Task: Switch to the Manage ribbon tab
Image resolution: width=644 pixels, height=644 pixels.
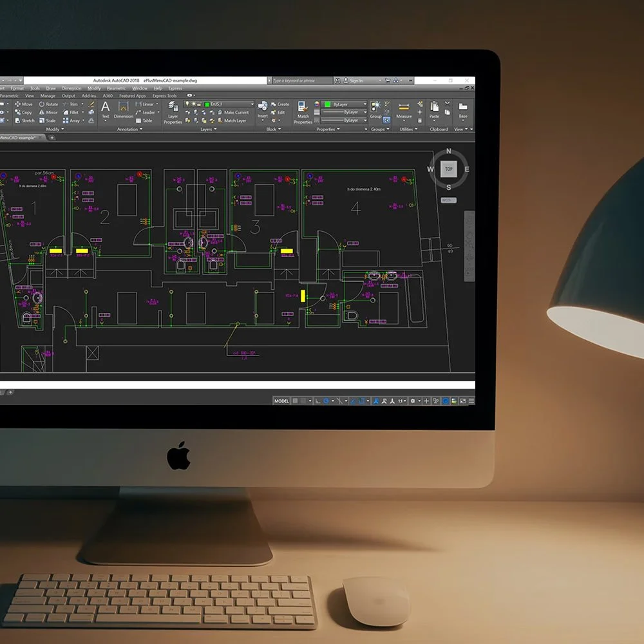Action: [48, 96]
